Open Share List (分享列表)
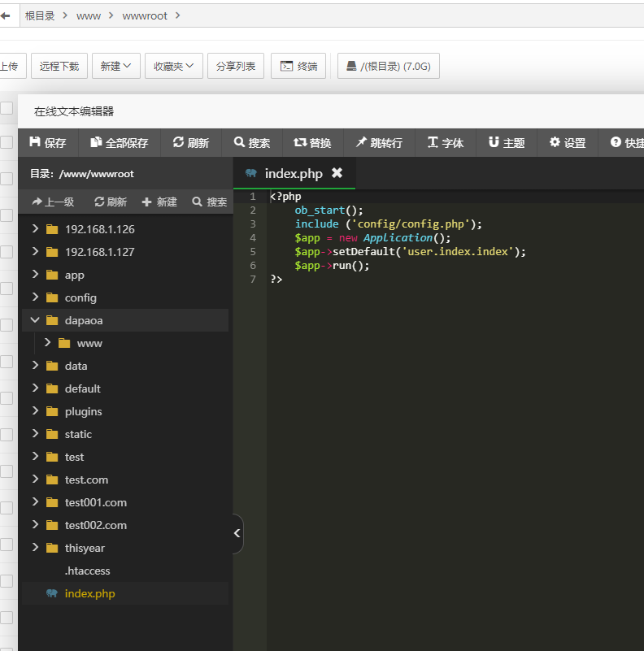The image size is (644, 651). point(236,66)
